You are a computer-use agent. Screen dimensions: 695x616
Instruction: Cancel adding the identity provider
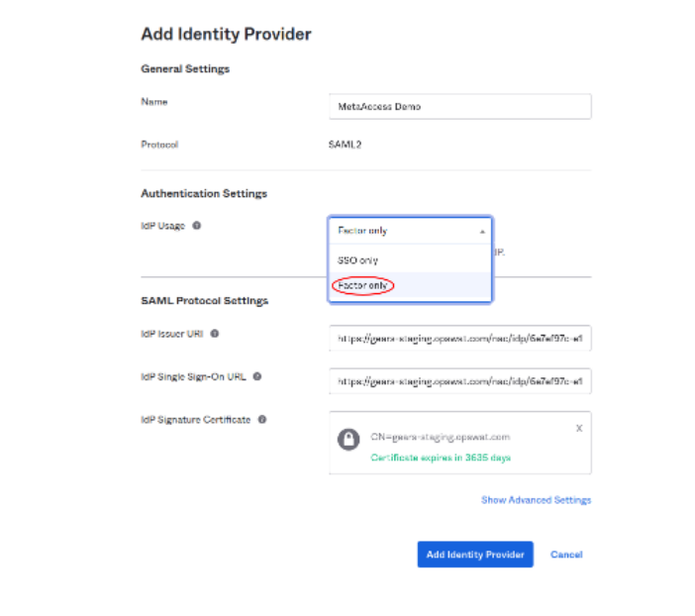(x=566, y=555)
